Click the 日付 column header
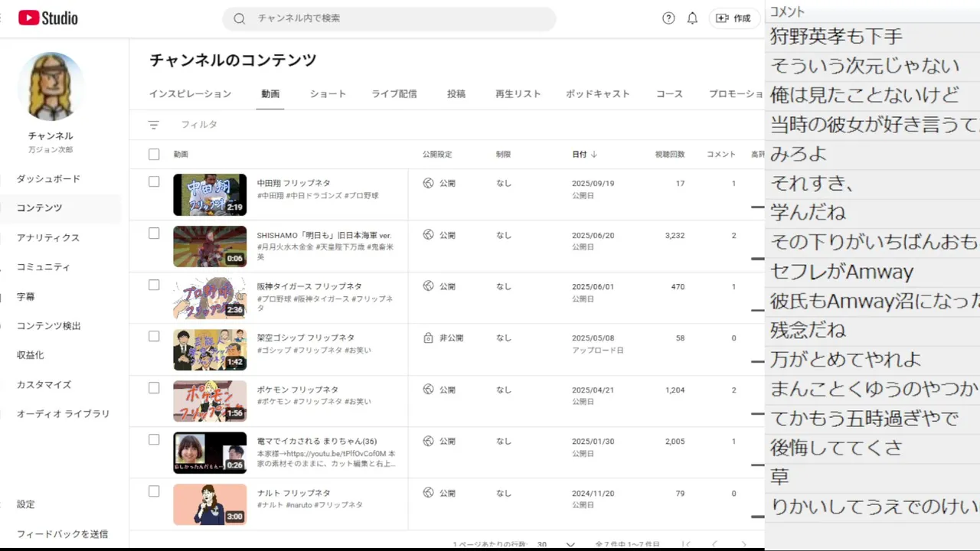This screenshot has height=551, width=980. pos(580,155)
